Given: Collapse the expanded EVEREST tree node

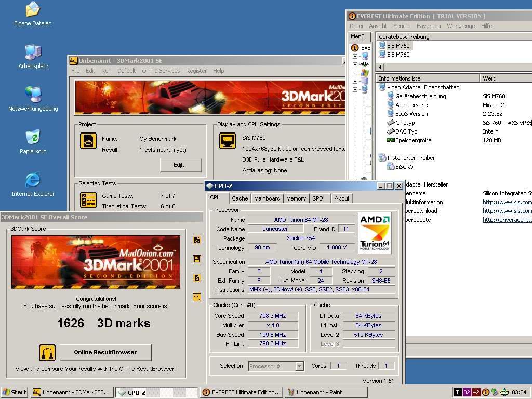Looking at the screenshot, I should (355, 89).
